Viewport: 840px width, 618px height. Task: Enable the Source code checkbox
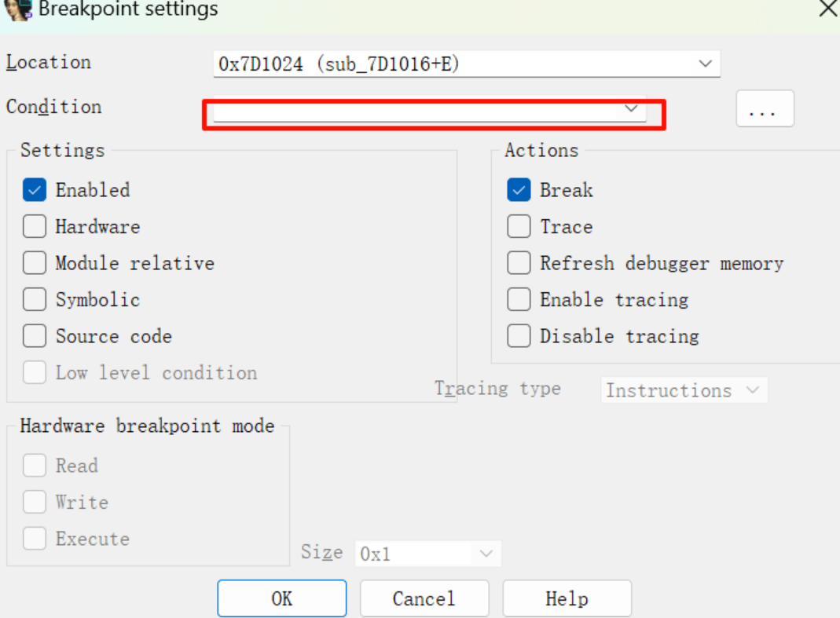pyautogui.click(x=35, y=336)
